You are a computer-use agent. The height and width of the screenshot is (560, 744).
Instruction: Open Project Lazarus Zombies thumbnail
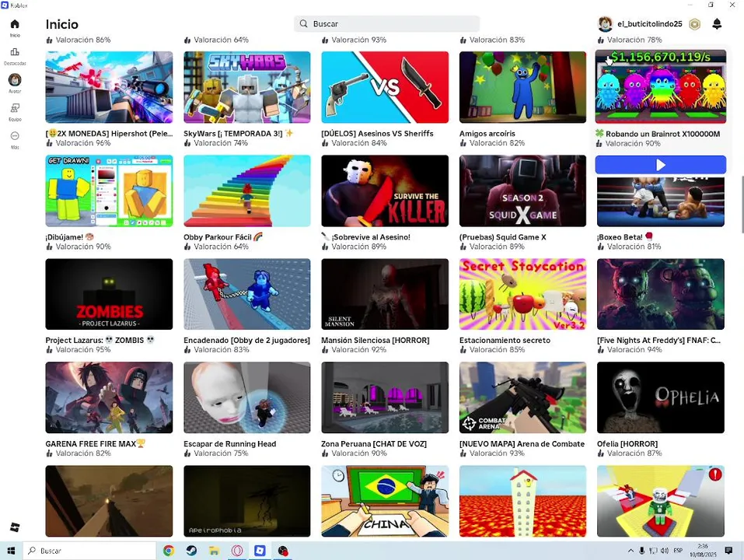tap(109, 294)
